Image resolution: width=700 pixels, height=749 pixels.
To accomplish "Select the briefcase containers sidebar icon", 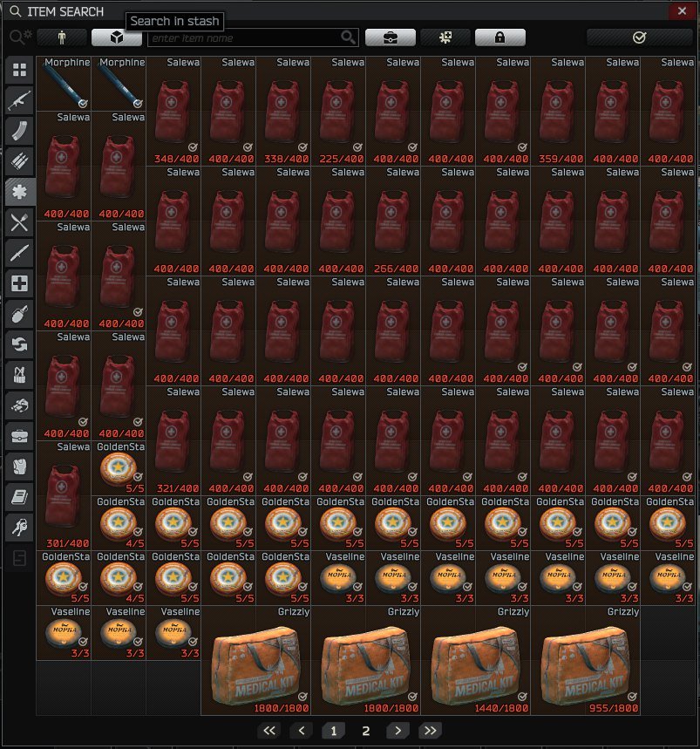I will tap(19, 437).
